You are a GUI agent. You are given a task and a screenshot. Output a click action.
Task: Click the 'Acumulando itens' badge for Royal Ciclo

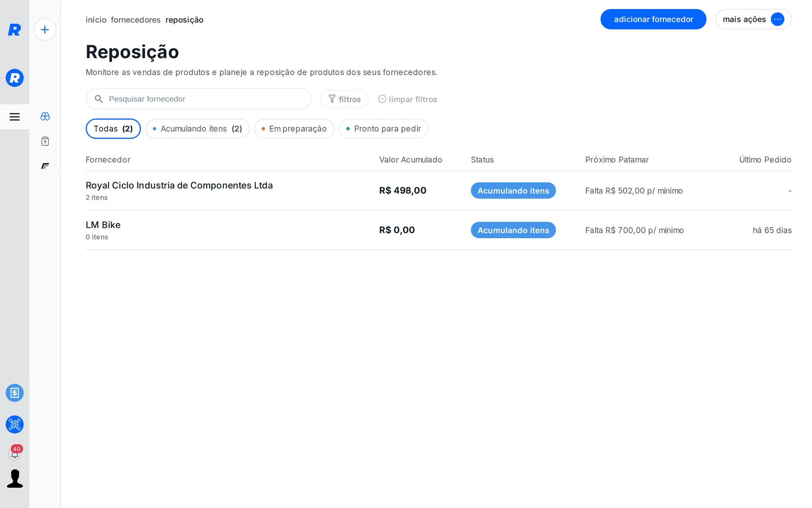[513, 190]
